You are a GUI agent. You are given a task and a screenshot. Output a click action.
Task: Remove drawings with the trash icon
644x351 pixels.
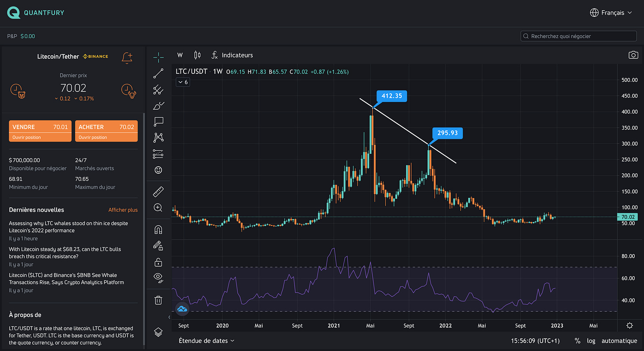click(158, 300)
